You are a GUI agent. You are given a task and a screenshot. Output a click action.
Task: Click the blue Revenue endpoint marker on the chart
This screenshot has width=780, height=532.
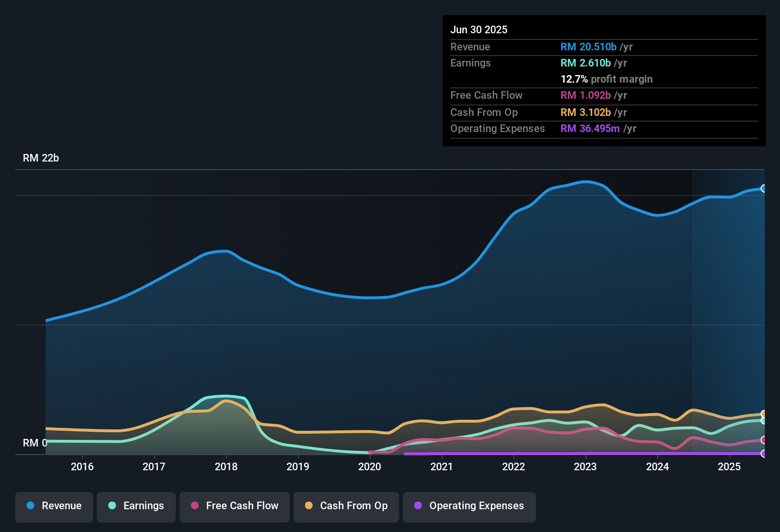click(x=763, y=189)
